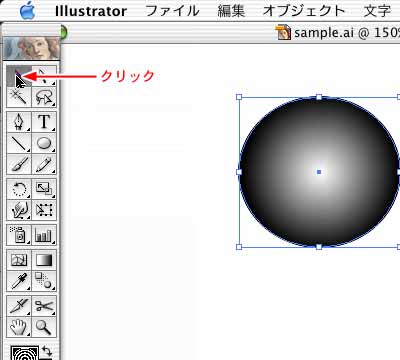The height and width of the screenshot is (360, 400).
Task: Select the Line Segment tool
Action: coord(19,143)
